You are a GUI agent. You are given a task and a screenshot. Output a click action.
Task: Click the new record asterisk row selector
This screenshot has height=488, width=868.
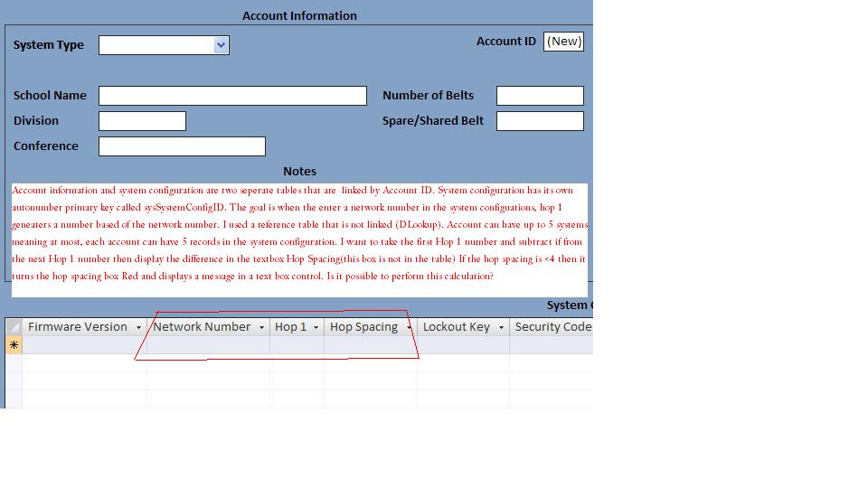pos(14,345)
